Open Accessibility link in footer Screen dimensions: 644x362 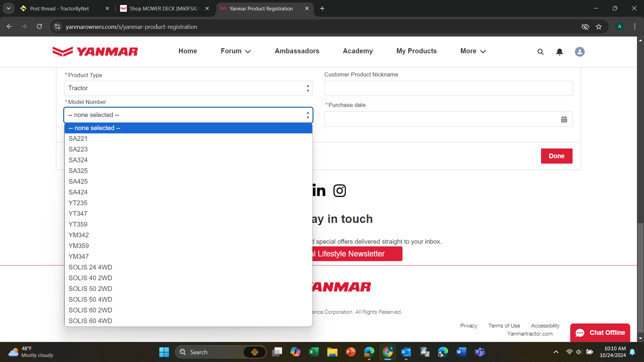coord(545,325)
